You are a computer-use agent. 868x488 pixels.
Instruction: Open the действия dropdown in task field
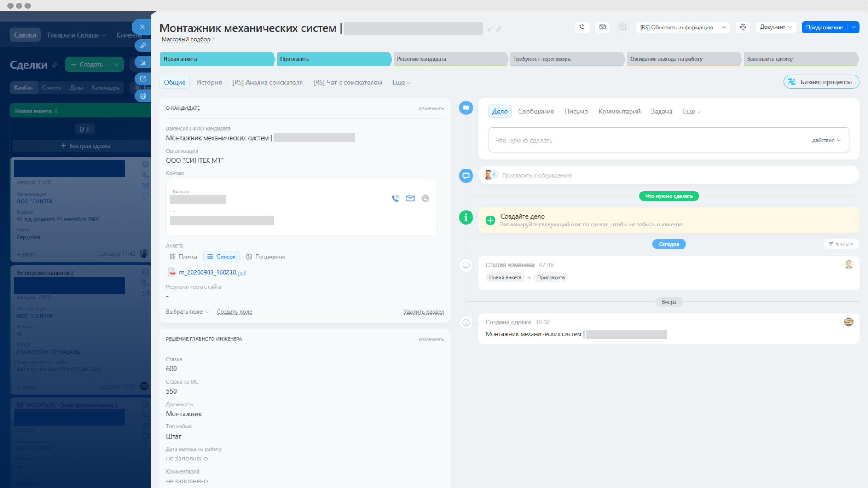826,140
